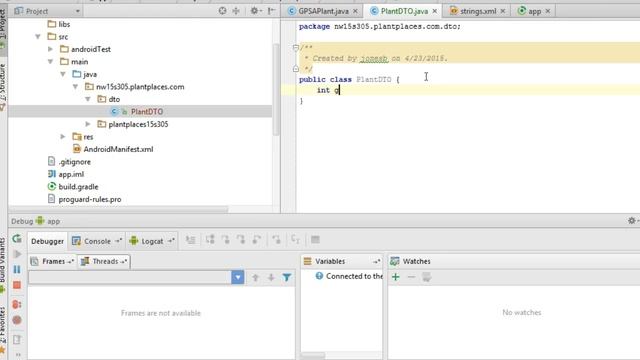Open Evaluate Expression calculator icon
The height and width of the screenshot is (360, 640).
pyautogui.click(x=315, y=240)
